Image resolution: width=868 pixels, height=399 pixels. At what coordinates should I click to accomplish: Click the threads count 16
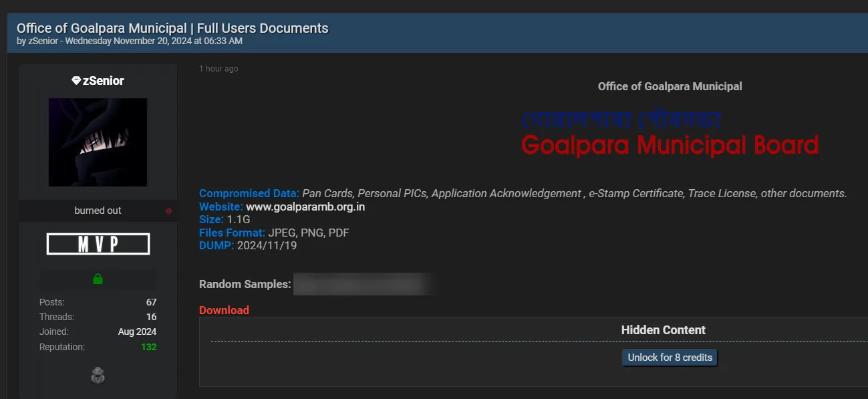coord(151,316)
